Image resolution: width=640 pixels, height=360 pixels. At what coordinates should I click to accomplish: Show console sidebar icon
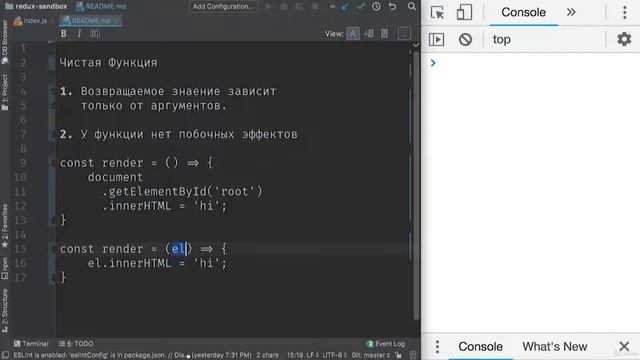pos(436,40)
